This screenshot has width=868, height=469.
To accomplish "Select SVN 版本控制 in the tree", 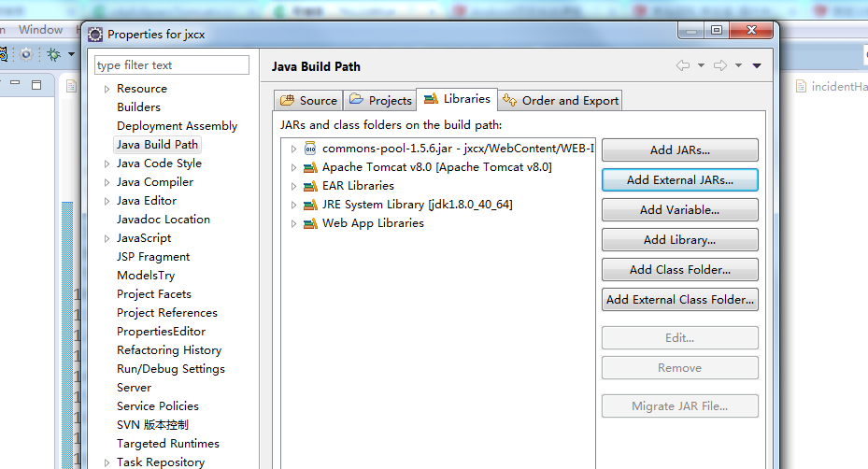I will coord(153,425).
